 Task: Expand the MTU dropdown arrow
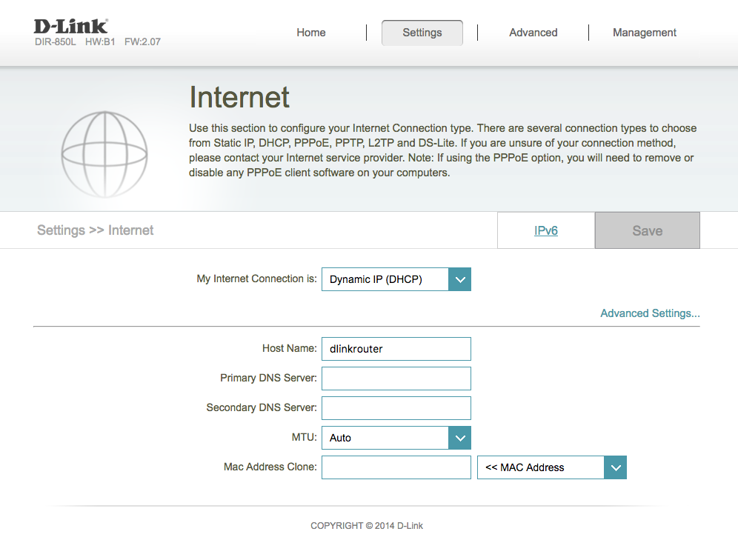460,438
